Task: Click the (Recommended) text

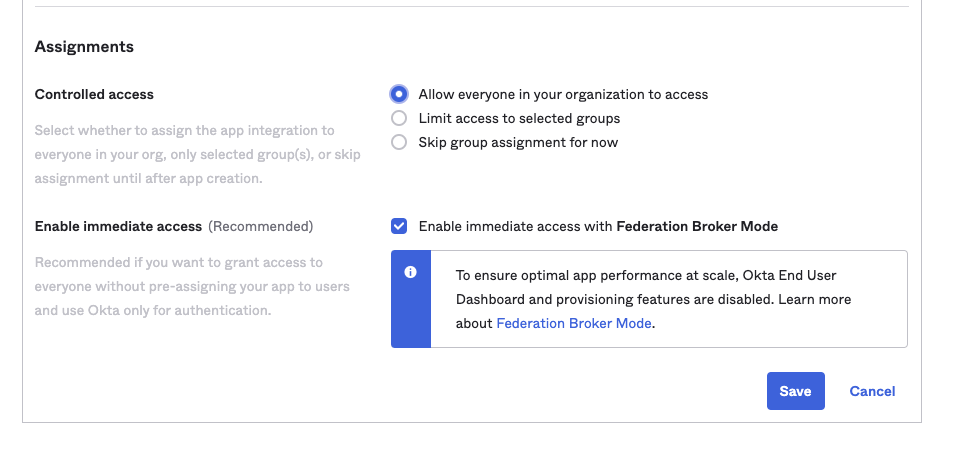Action: [x=260, y=226]
